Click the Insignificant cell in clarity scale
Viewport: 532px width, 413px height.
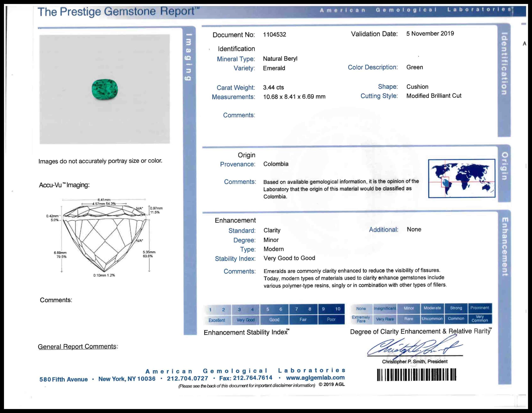385,308
